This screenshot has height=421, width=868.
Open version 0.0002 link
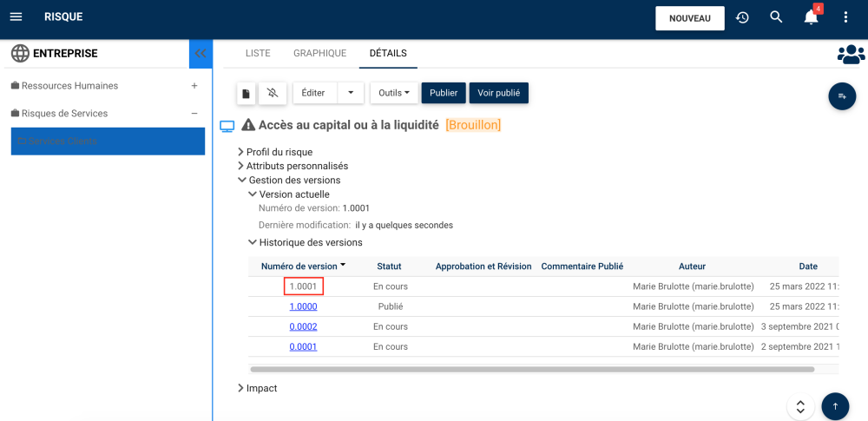pos(303,327)
